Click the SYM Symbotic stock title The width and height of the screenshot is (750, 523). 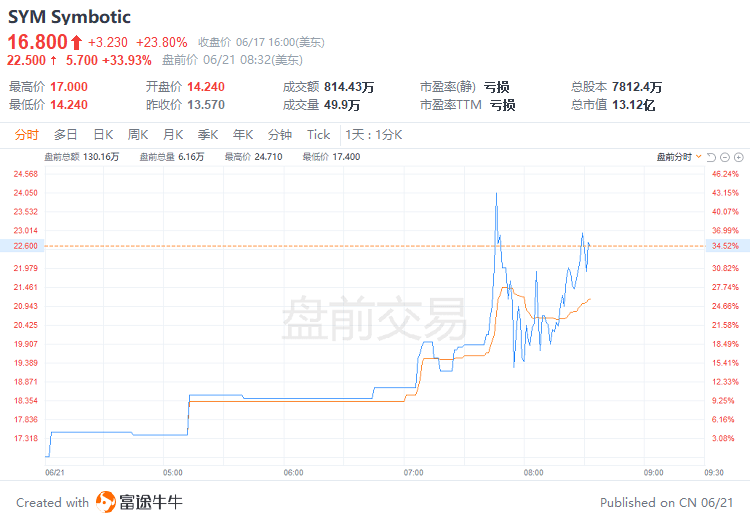pyautogui.click(x=69, y=17)
